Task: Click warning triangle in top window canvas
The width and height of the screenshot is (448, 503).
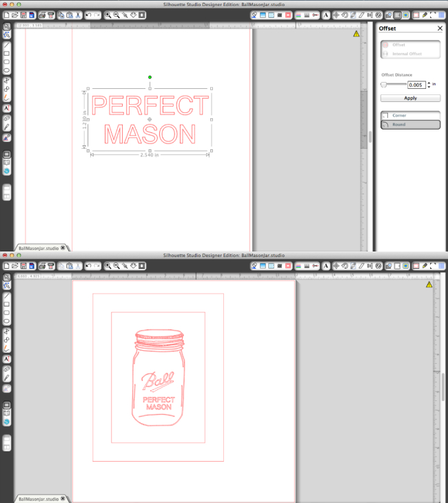Action: click(356, 34)
